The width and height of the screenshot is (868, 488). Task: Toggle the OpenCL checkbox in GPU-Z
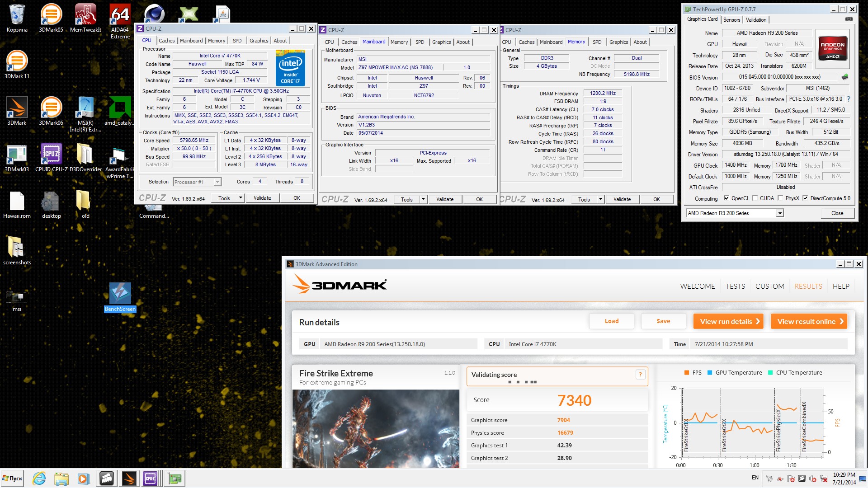[x=726, y=198]
